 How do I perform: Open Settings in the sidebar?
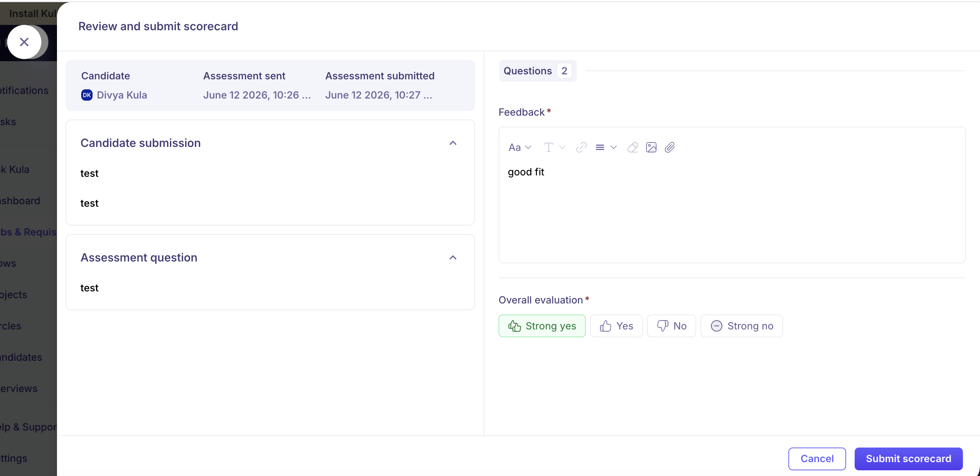pyautogui.click(x=14, y=458)
